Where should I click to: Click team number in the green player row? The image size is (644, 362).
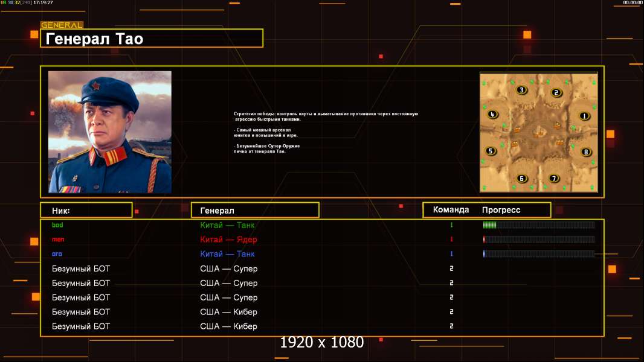(x=451, y=224)
